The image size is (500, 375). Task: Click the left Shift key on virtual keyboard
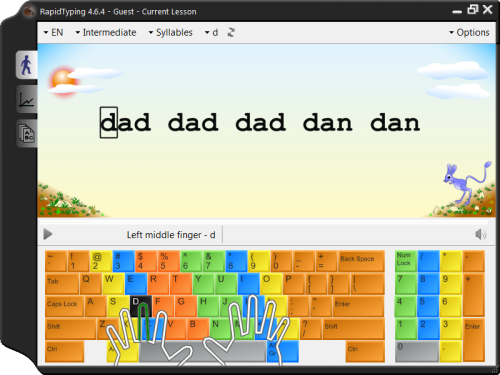click(70, 329)
